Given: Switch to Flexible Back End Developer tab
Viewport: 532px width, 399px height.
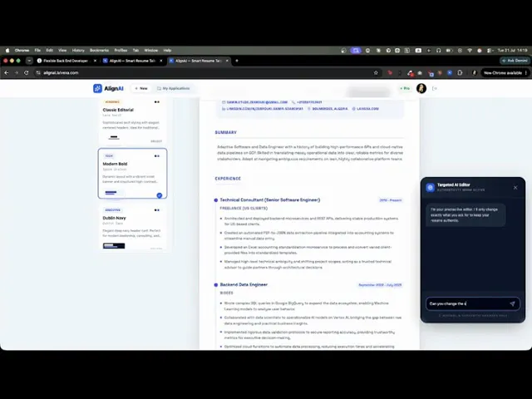Looking at the screenshot, I should pyautogui.click(x=66, y=61).
